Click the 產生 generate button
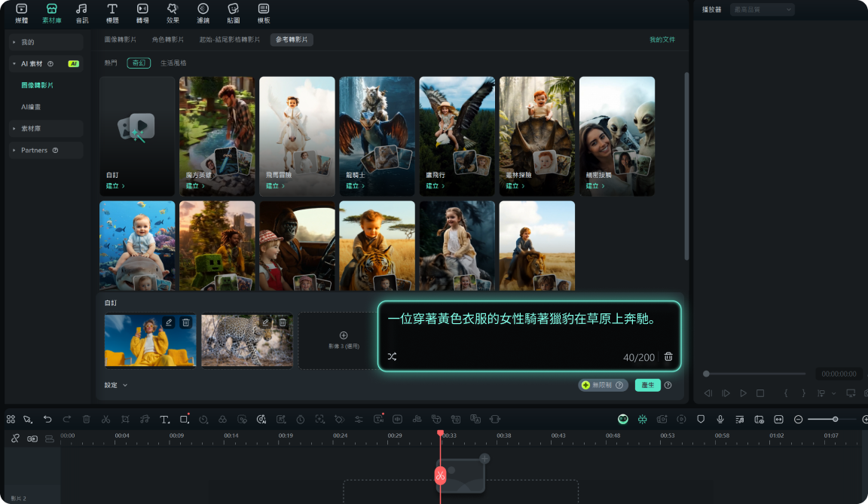 click(648, 385)
